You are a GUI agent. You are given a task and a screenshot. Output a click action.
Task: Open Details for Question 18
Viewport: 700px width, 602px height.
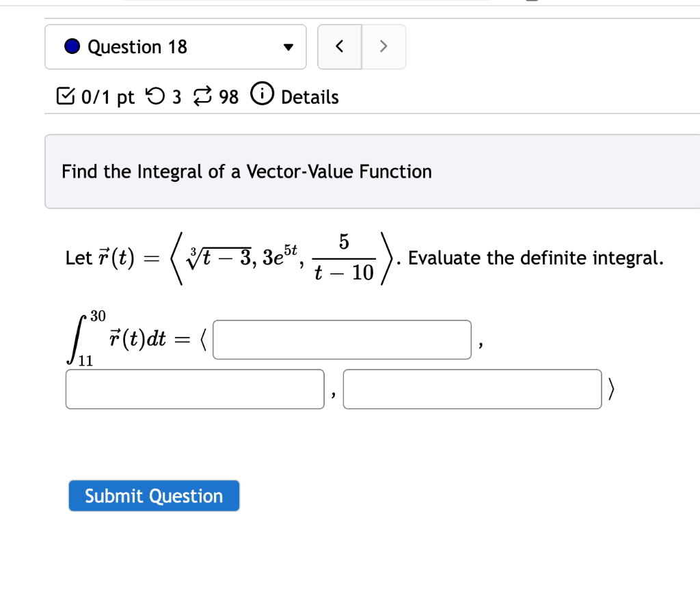[310, 97]
